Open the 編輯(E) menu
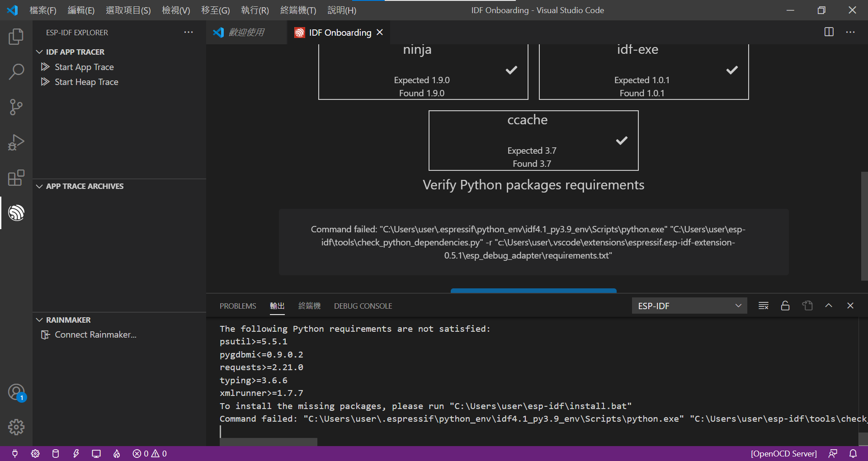868x461 pixels. pyautogui.click(x=81, y=10)
